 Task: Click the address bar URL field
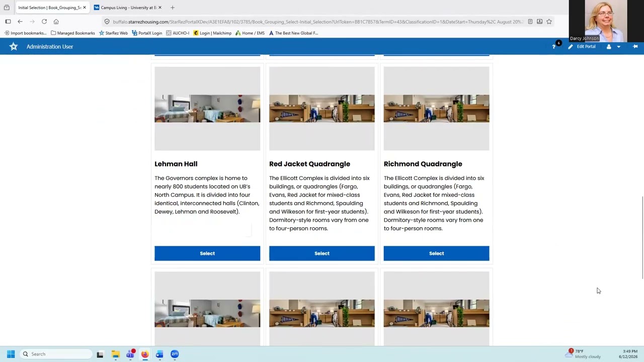[x=318, y=22]
